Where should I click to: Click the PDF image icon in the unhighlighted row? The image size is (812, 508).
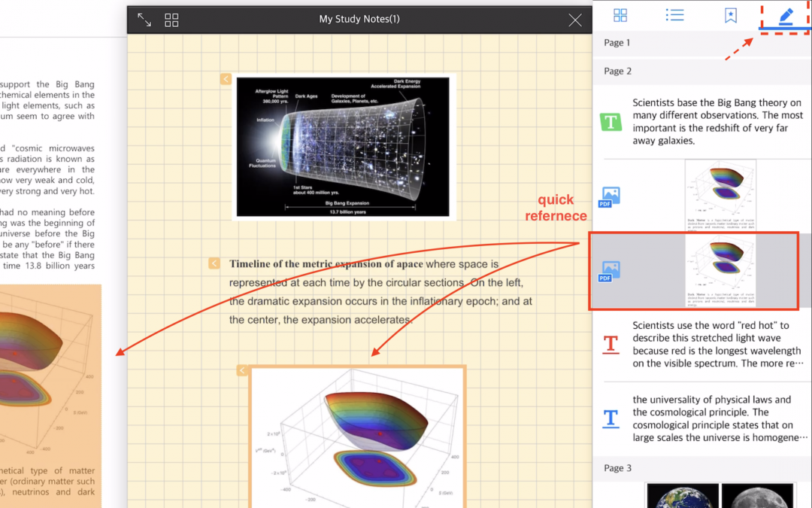(609, 197)
